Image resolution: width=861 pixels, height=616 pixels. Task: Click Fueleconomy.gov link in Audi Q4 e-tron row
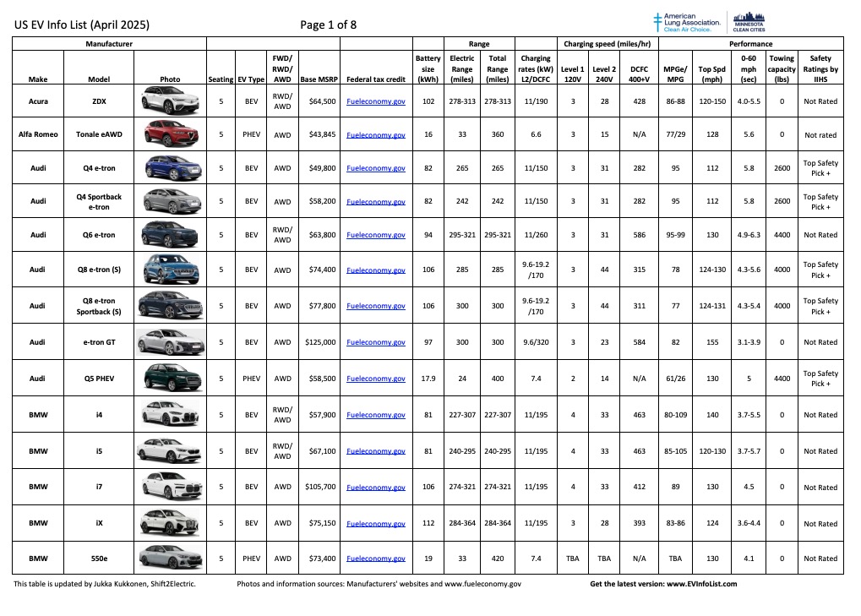click(x=376, y=168)
